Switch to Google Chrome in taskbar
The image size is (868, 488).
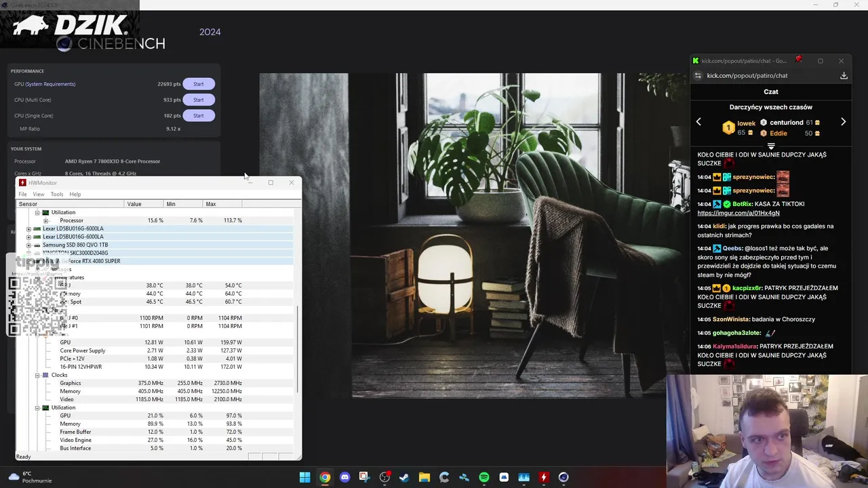pos(325,477)
